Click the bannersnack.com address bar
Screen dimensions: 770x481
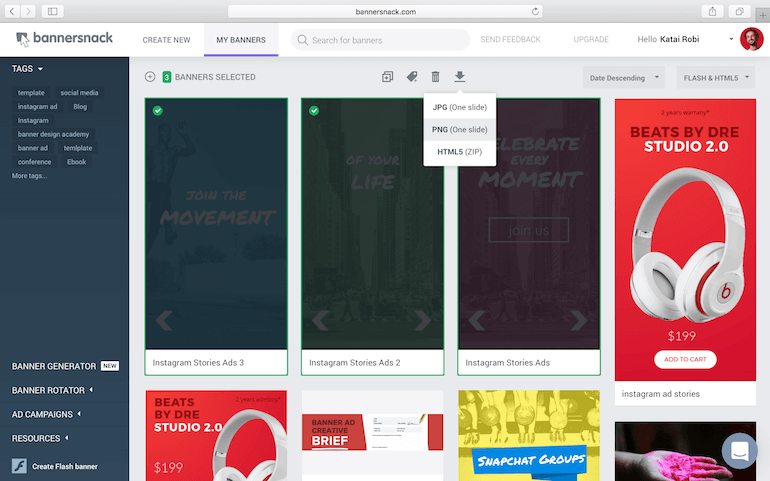[x=385, y=11]
